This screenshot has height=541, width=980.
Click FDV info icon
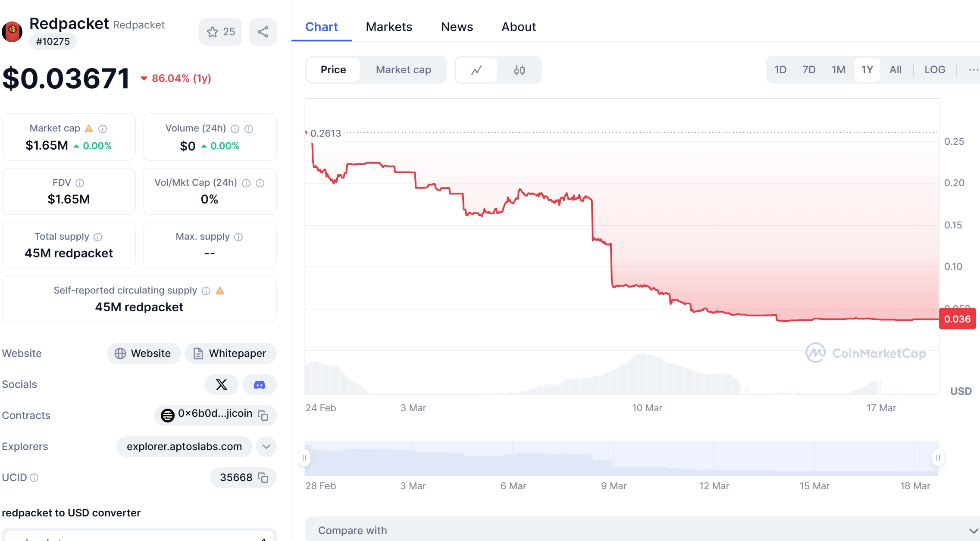(x=80, y=183)
